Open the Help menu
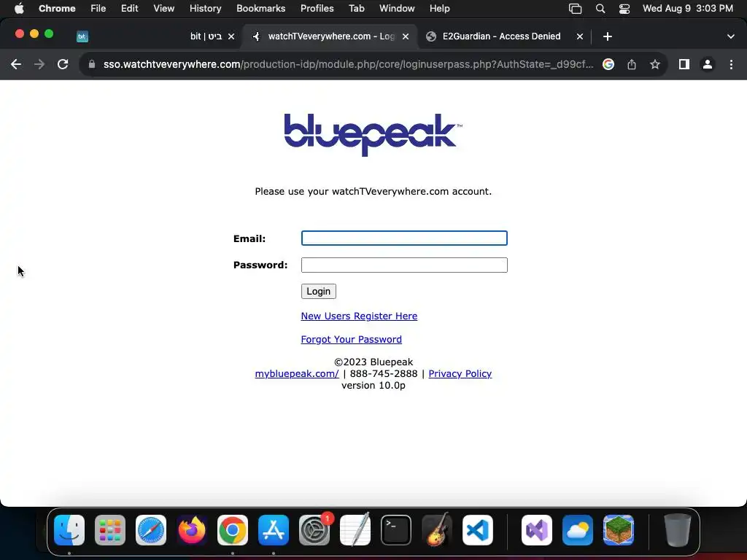747x560 pixels. coord(440,9)
